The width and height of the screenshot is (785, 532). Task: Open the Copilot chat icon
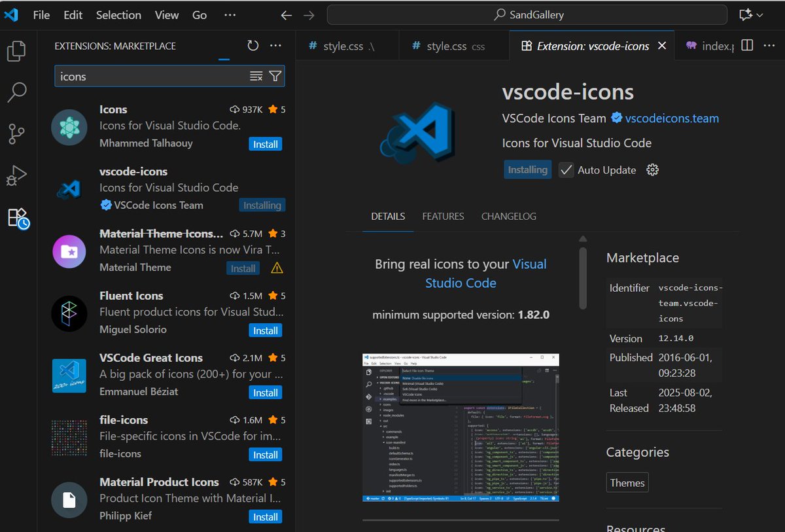[745, 15]
